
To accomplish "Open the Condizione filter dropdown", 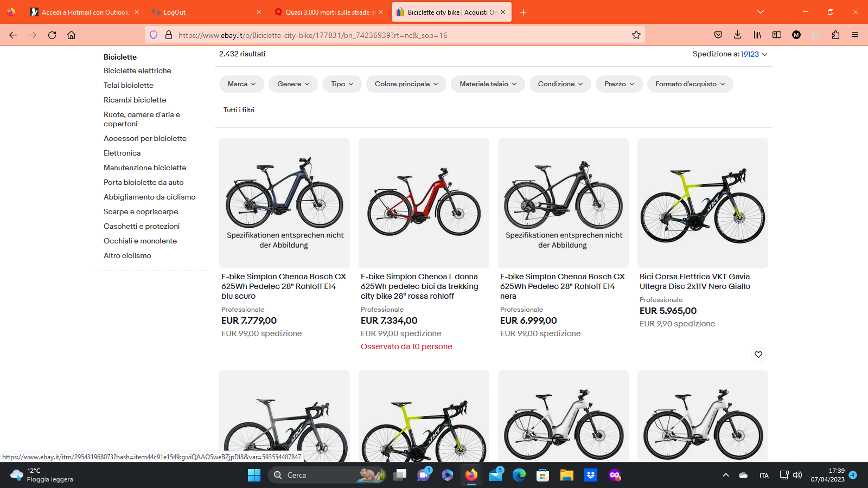I will click(x=560, y=84).
